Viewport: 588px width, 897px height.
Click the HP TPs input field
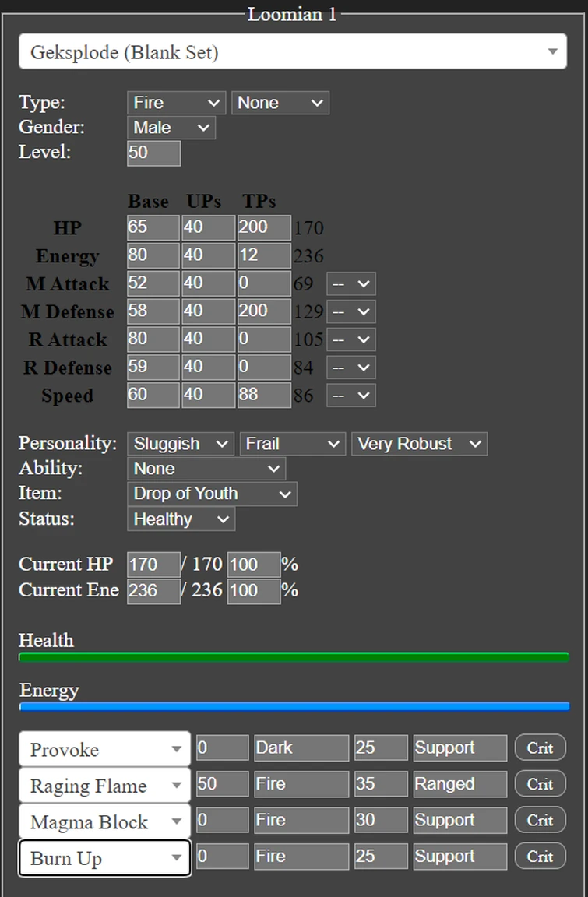[264, 228]
